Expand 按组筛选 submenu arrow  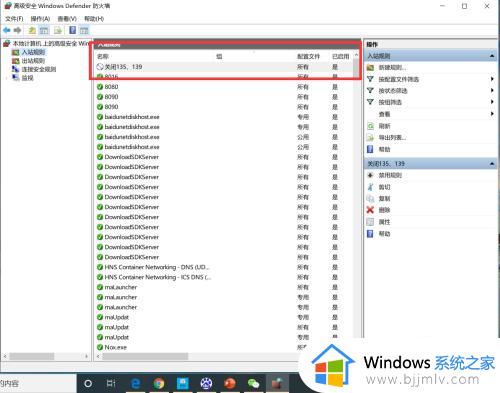coord(492,102)
